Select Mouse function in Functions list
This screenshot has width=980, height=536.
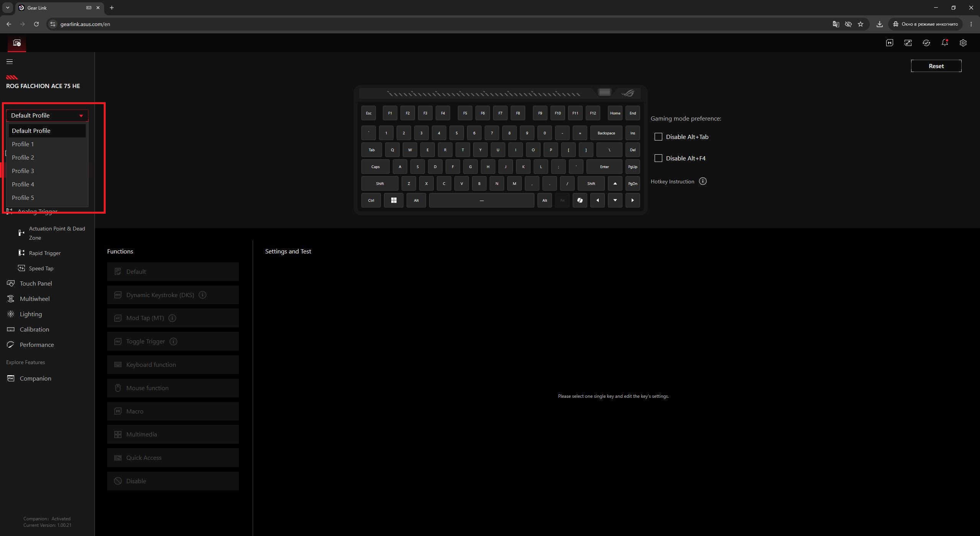[173, 388]
